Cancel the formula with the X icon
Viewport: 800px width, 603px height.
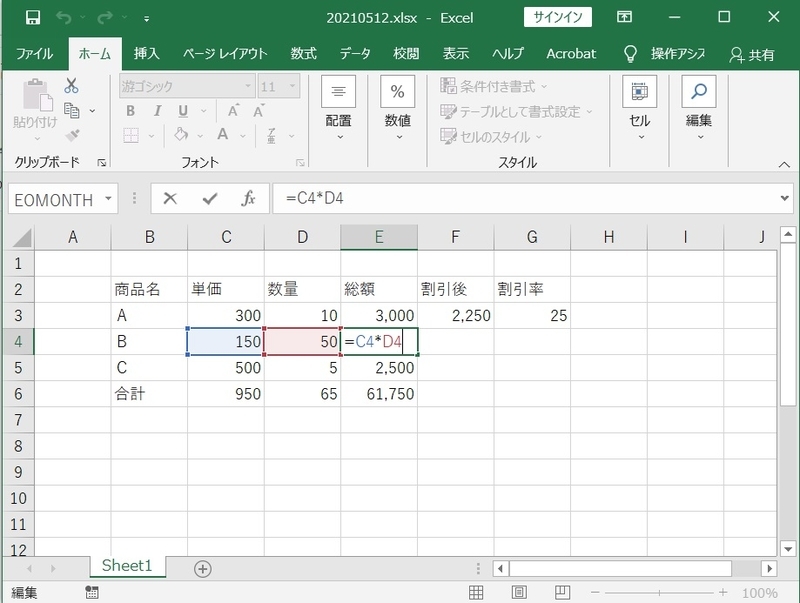click(x=171, y=198)
